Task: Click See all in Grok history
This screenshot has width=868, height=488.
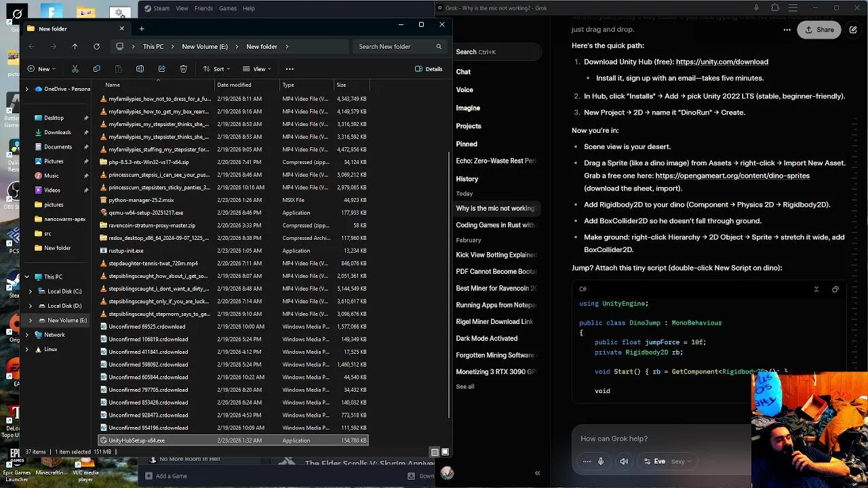Action: click(x=465, y=386)
